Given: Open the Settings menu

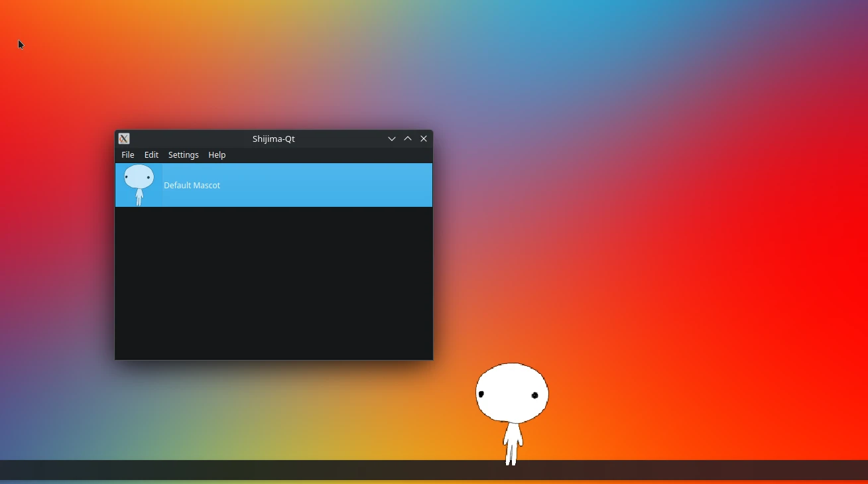Looking at the screenshot, I should [183, 155].
